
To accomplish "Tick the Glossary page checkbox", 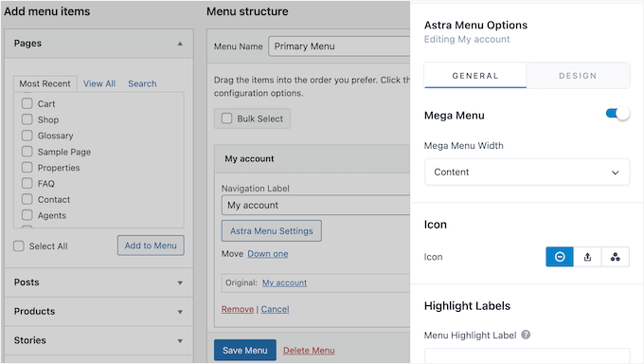I will pos(27,136).
